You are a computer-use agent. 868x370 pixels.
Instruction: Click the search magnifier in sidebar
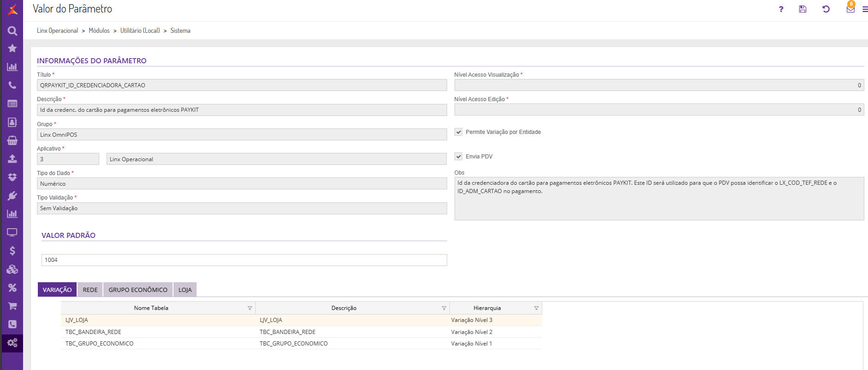click(x=12, y=31)
